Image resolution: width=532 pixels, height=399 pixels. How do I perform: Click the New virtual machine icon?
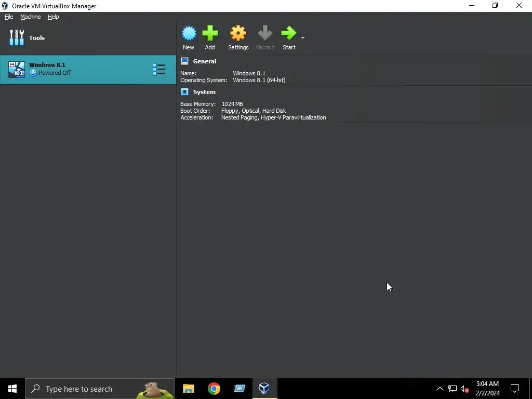pyautogui.click(x=189, y=34)
